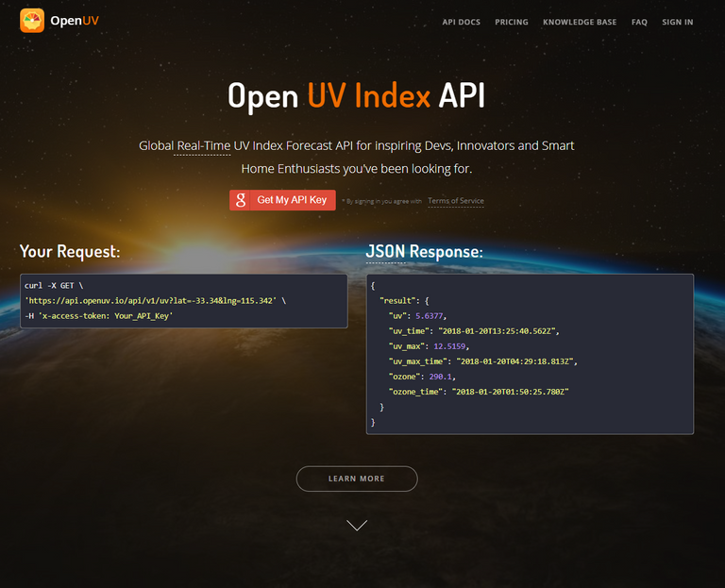
Task: Click the Open UV Index API headline
Action: click(357, 96)
